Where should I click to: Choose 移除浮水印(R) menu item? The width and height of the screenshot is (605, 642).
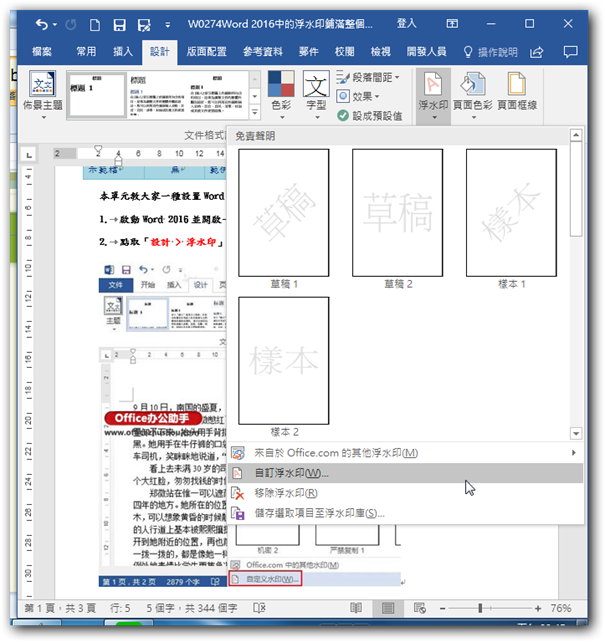[405, 493]
